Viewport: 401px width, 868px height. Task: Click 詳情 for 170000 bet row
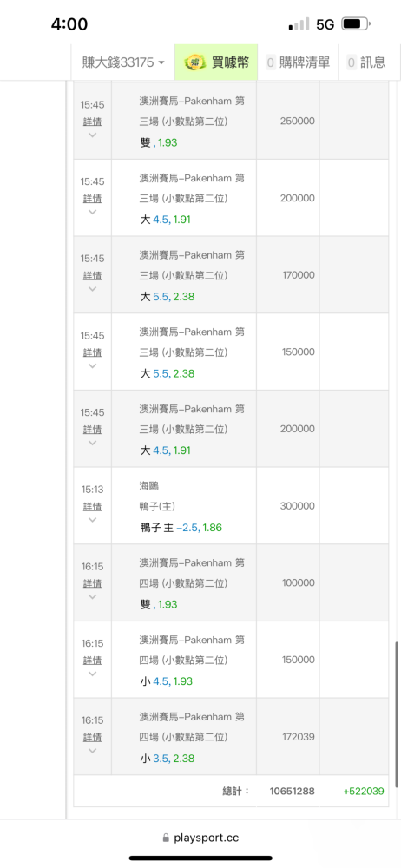93,276
